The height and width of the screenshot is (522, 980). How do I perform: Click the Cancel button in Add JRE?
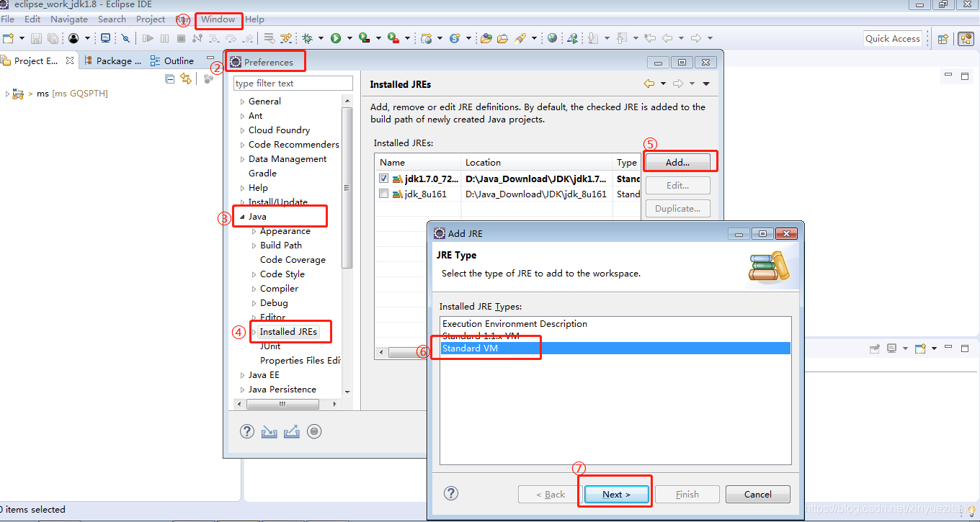pyautogui.click(x=757, y=494)
